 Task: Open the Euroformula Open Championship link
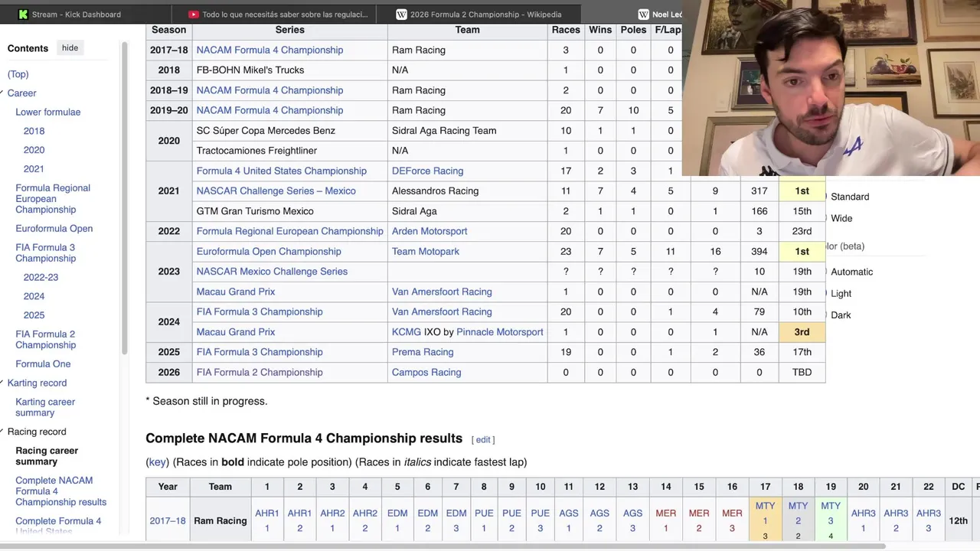pos(268,251)
